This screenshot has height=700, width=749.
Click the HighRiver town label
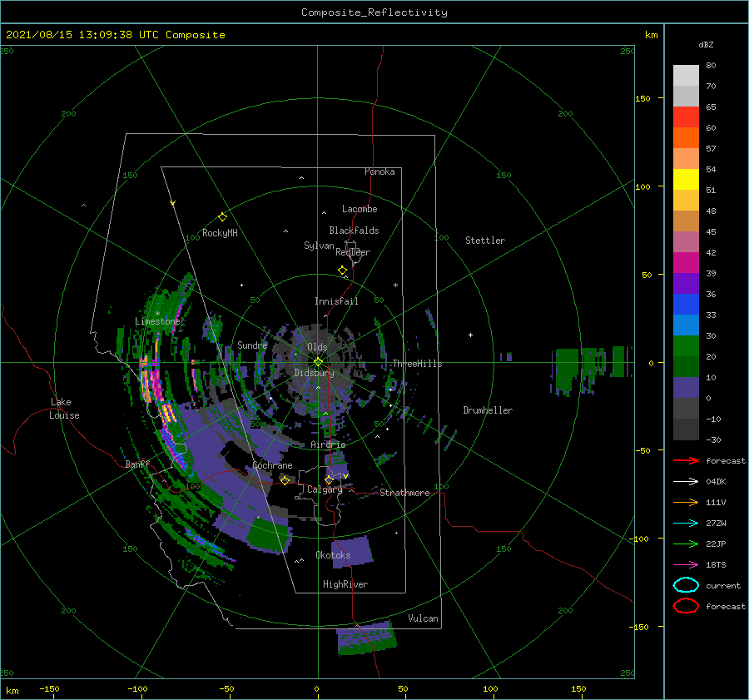345,584
